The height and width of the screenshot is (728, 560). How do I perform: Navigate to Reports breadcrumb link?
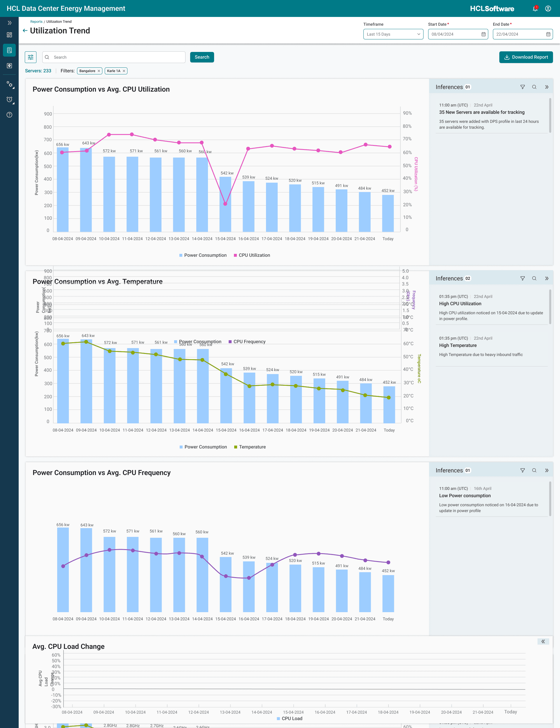click(36, 22)
